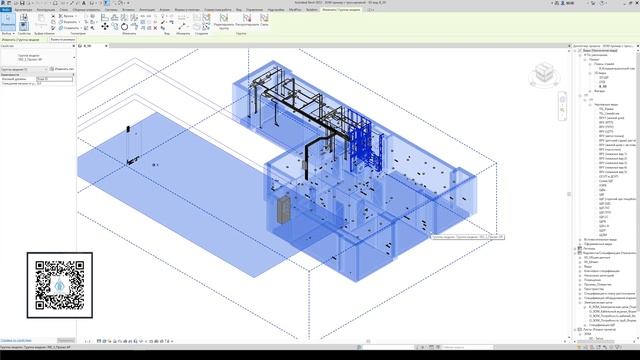Click the base level value field in Properties

tap(54, 79)
